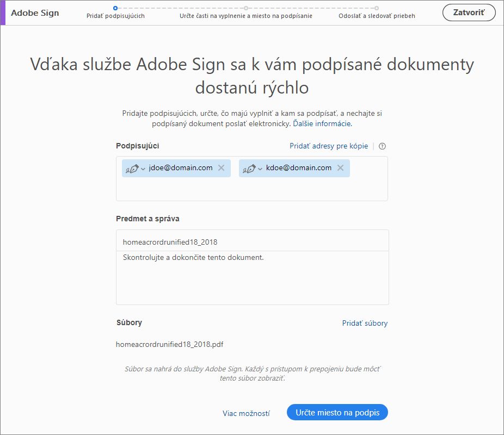
Task: Remove jdoe@domain.com from signers
Action: [221, 168]
